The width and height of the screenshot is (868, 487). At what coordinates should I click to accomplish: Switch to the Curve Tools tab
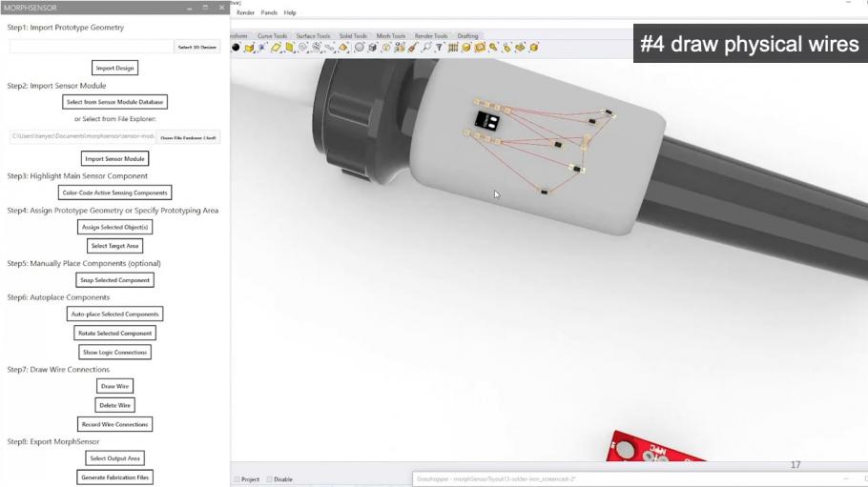pos(272,35)
